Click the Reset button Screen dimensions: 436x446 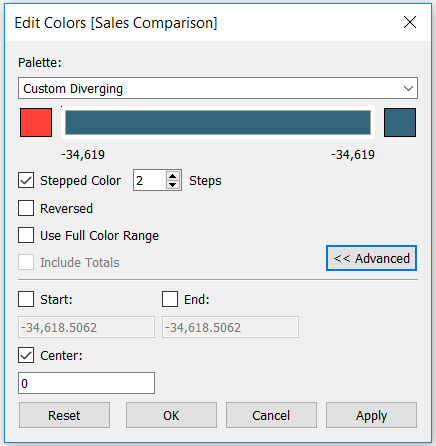tap(64, 415)
